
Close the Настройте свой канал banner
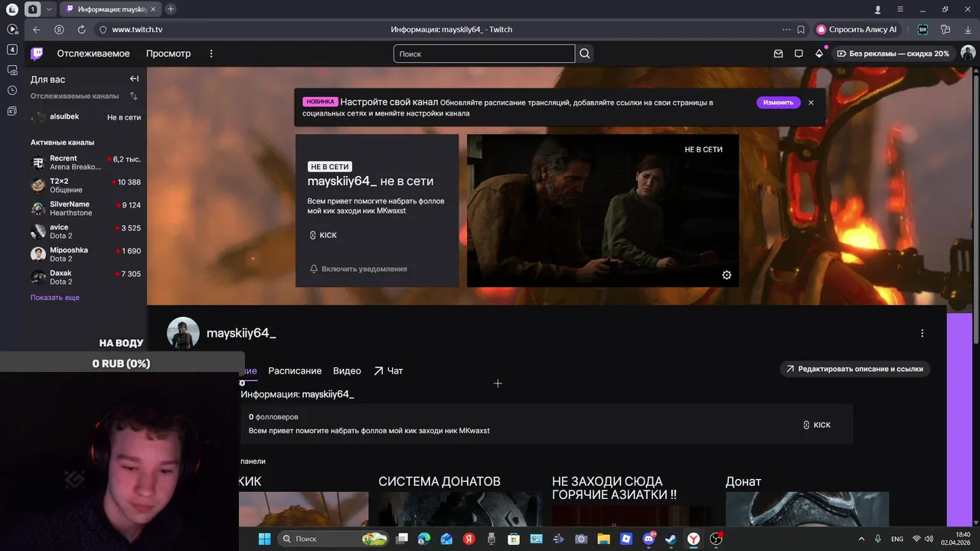coord(811,103)
